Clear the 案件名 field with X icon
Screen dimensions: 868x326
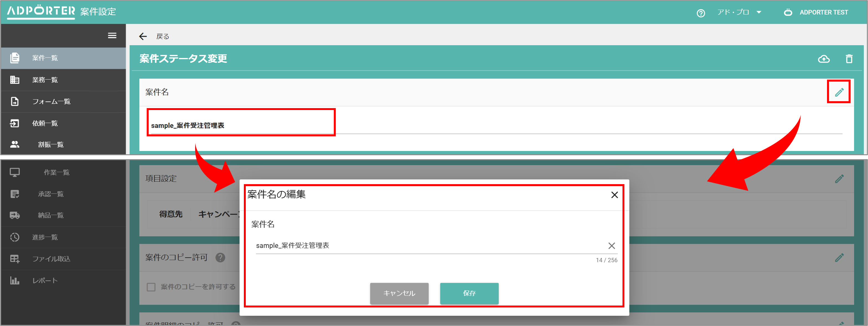click(x=612, y=246)
